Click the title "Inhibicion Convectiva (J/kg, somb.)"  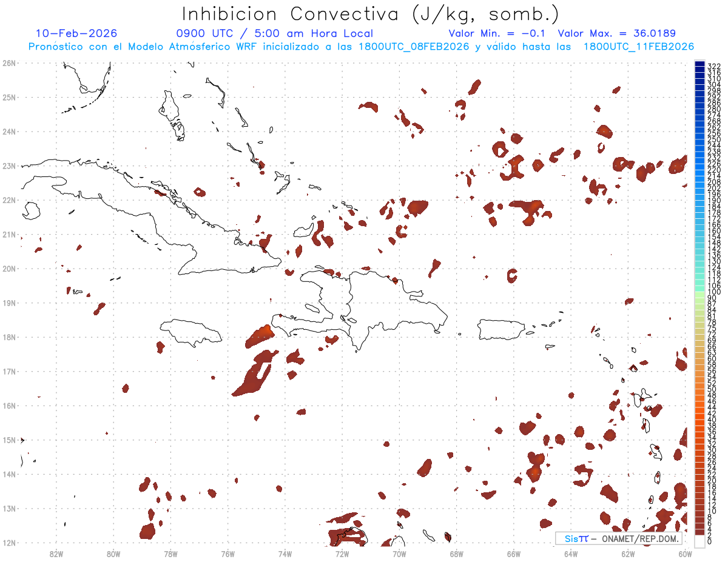coord(371,14)
